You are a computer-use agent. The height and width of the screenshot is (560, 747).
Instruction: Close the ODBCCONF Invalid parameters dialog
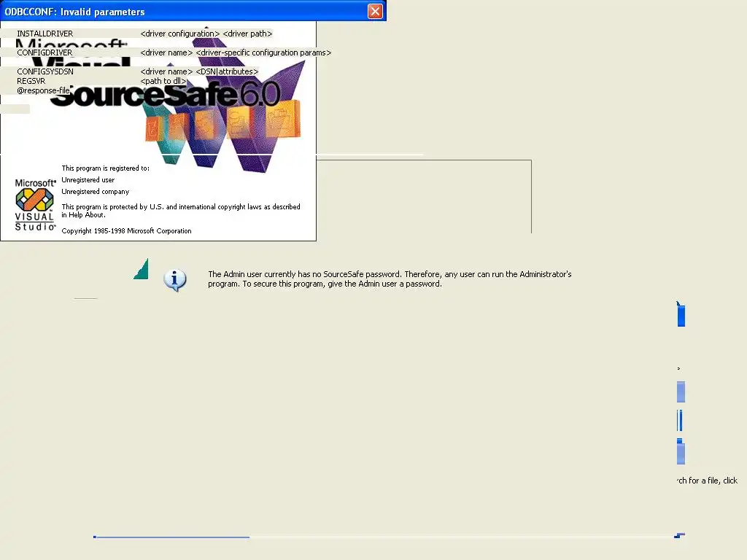[x=375, y=11]
